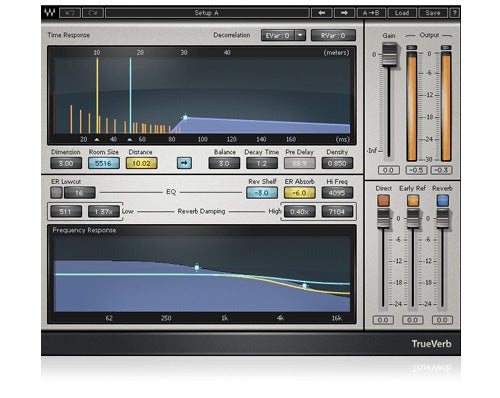Click the RVar: 0 decorrelation field
This screenshot has width=500, height=398.
pyautogui.click(x=333, y=35)
